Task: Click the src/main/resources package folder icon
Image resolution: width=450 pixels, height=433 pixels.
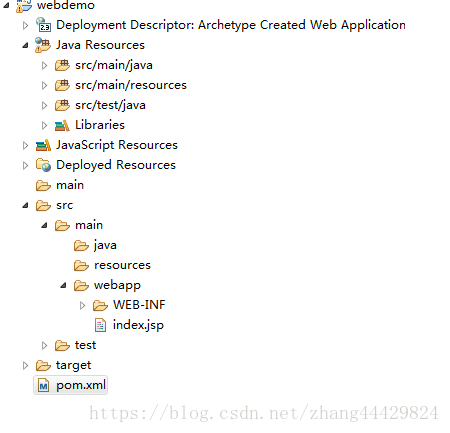Action: pyautogui.click(x=62, y=85)
